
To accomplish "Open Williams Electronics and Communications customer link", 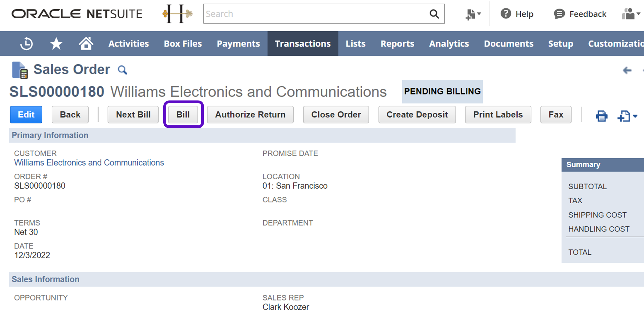I will tap(89, 163).
